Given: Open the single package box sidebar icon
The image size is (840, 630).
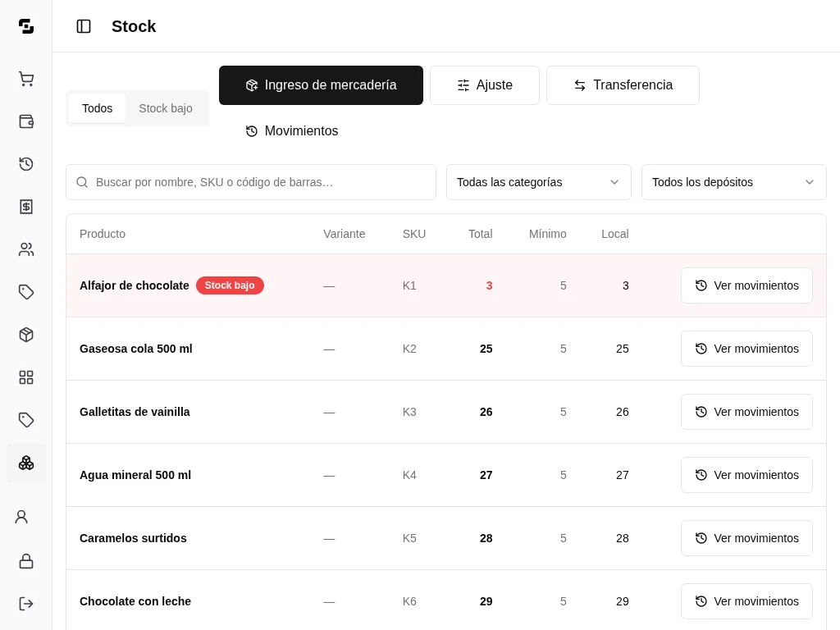Looking at the screenshot, I should click(x=25, y=335).
